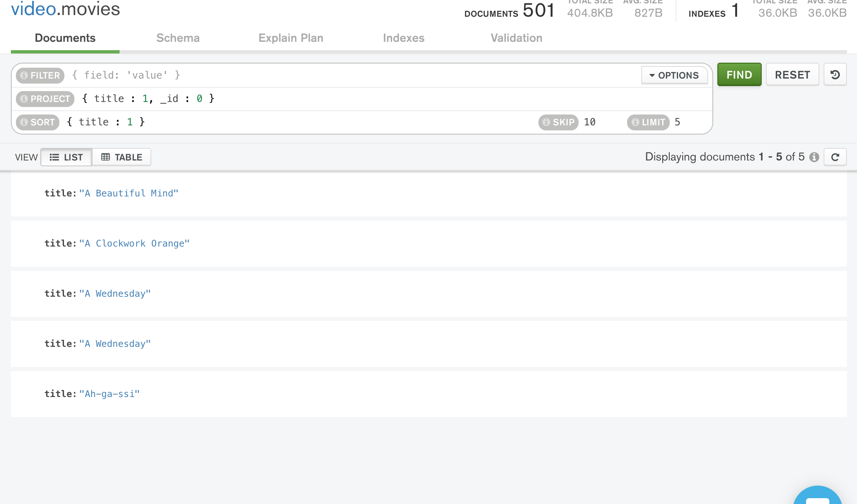The height and width of the screenshot is (504, 857).
Task: Open the Explain Plan tab
Action: pyautogui.click(x=291, y=38)
